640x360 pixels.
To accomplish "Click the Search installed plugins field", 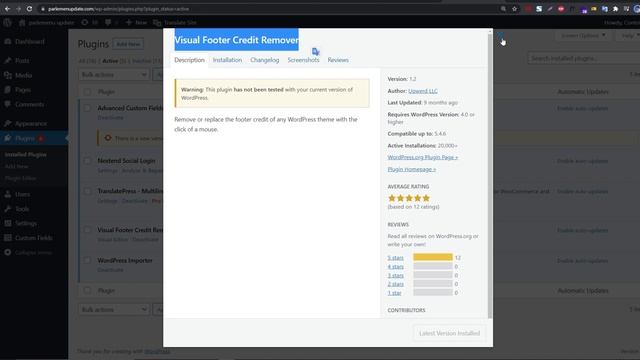I will coord(584,58).
